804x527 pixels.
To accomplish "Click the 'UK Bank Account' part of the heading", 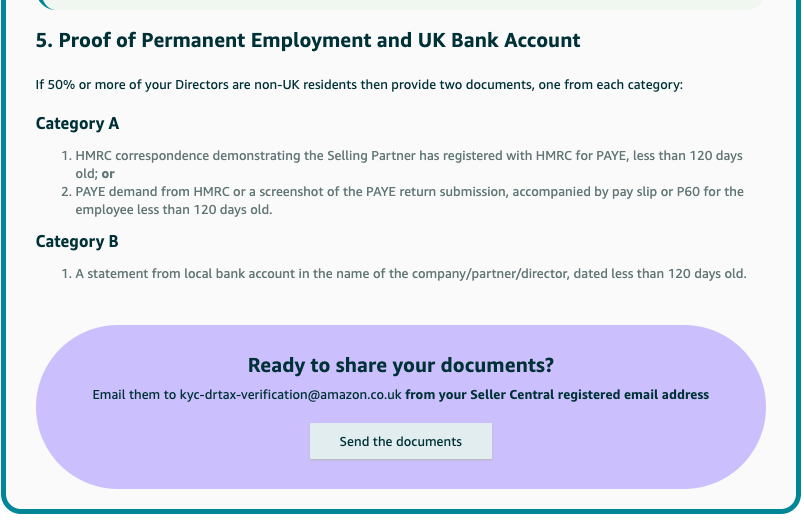I will click(x=499, y=40).
